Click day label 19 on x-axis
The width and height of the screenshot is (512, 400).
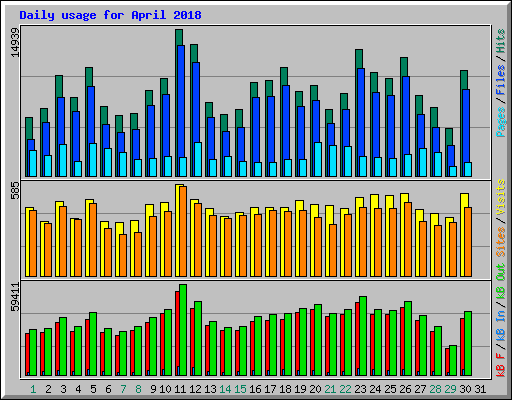point(300,389)
